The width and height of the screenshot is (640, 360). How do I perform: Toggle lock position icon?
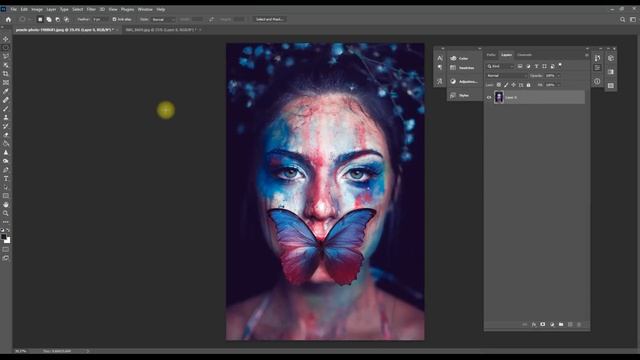pyautogui.click(x=513, y=85)
